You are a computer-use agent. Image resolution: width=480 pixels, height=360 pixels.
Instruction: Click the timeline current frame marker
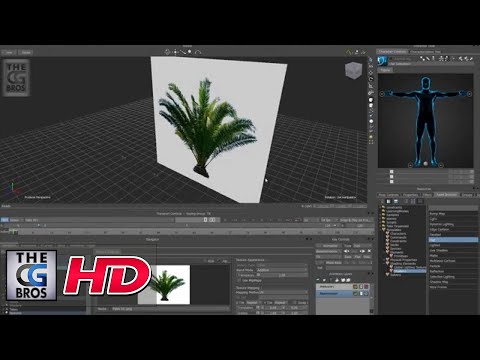[x=13, y=231]
